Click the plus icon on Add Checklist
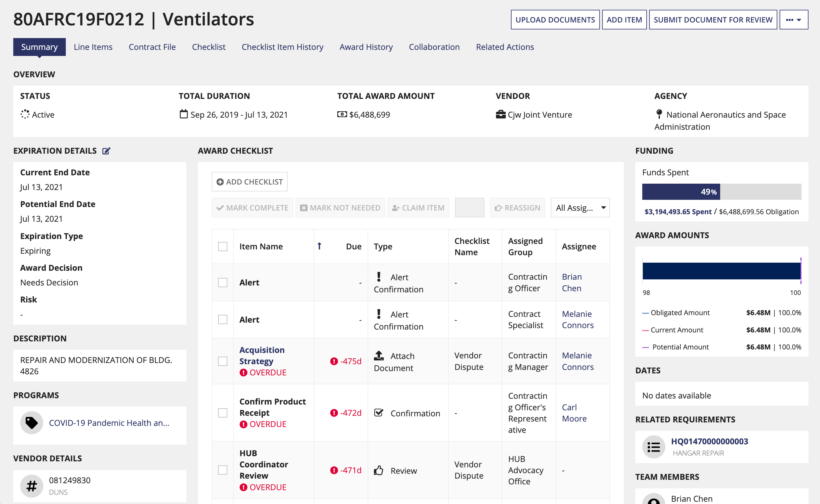The height and width of the screenshot is (504, 820). (x=220, y=182)
